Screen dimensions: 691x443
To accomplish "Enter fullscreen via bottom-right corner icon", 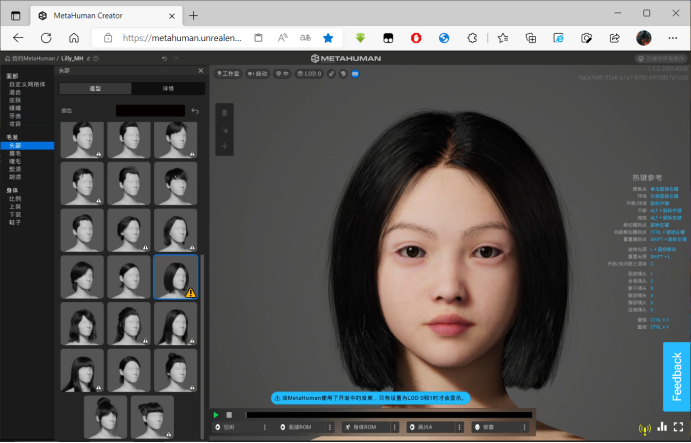I will click(x=678, y=427).
